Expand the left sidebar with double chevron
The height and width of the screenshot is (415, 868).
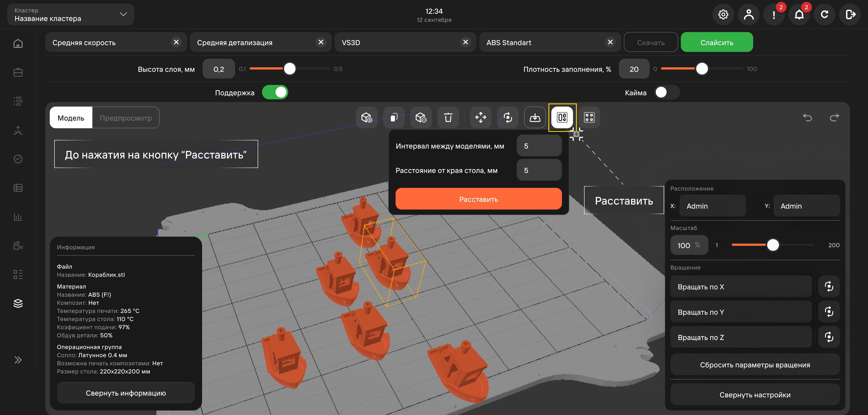[x=18, y=360]
